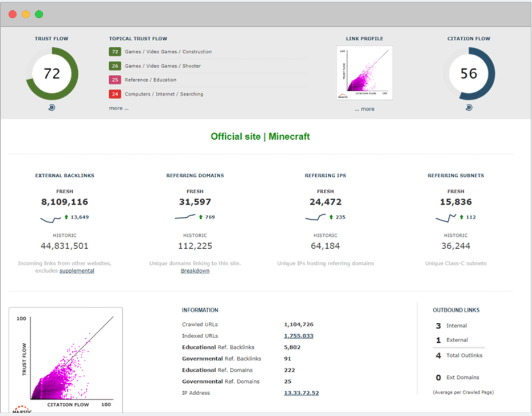Click fresh referring IPs value 24,472
The width and height of the screenshot is (532, 416).
(x=325, y=202)
